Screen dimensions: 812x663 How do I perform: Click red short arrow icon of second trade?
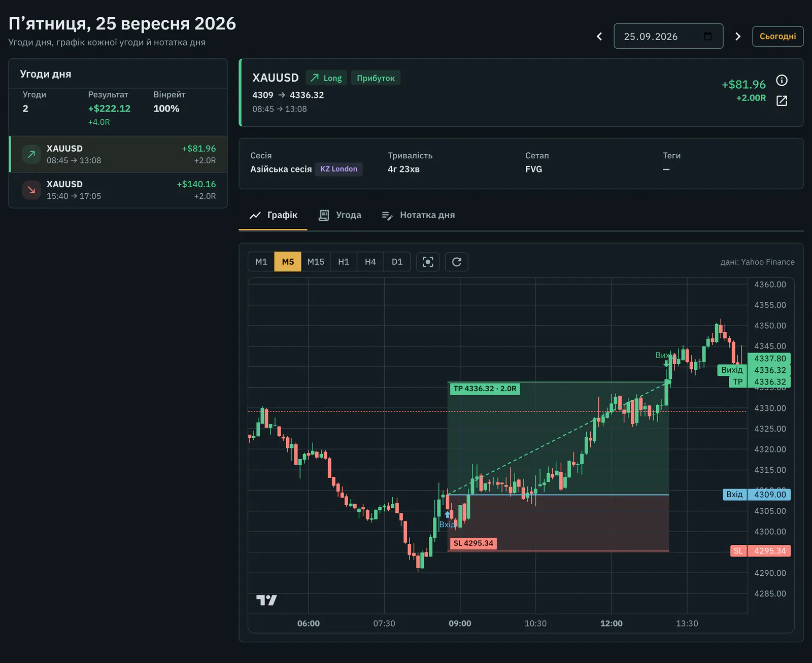[x=31, y=190]
